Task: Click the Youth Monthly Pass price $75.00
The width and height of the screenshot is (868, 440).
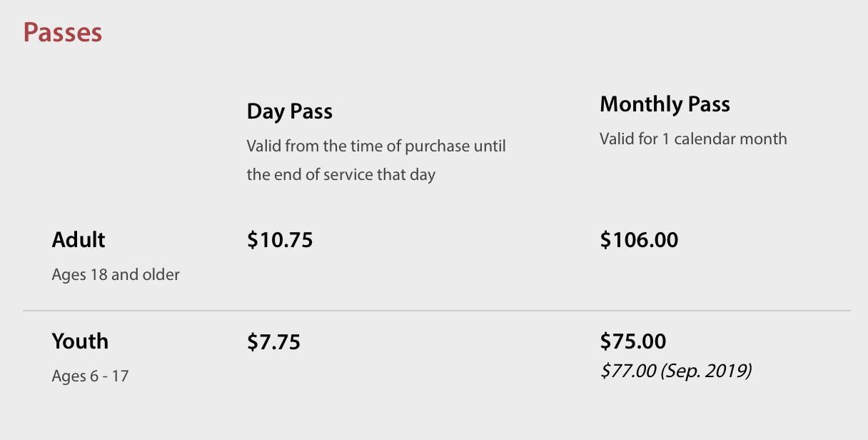Action: tap(633, 341)
